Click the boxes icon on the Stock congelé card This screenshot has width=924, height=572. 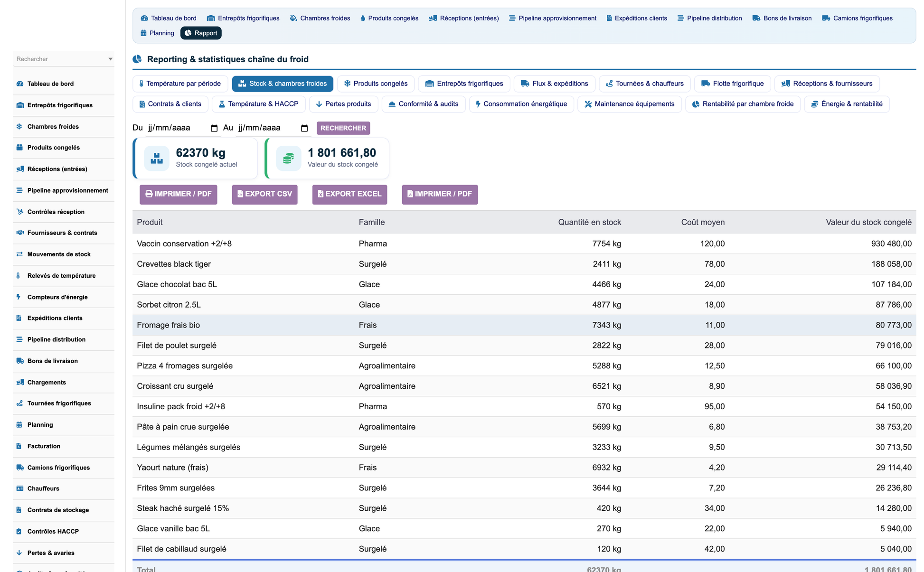[157, 158]
